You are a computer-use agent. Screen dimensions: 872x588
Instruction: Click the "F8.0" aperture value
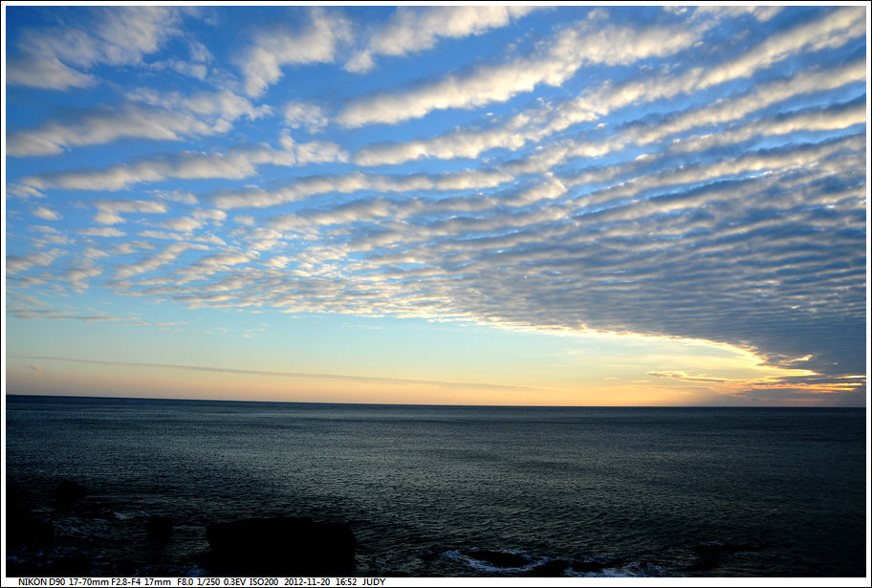[x=185, y=582]
